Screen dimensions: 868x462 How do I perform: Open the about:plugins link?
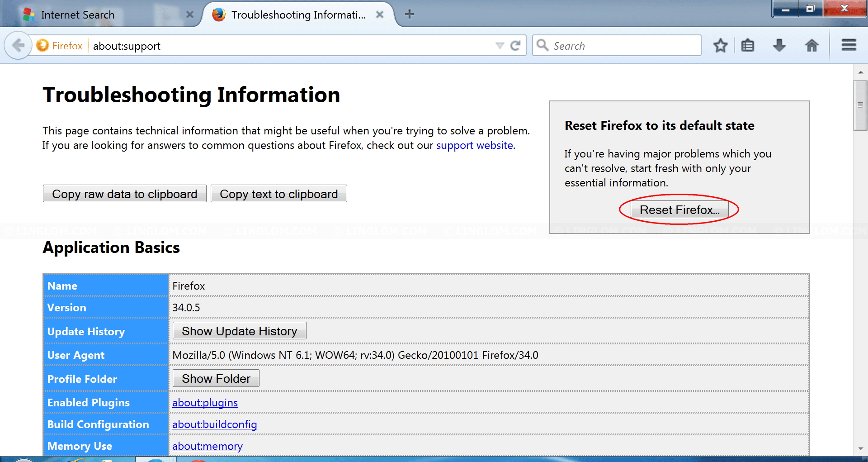tap(205, 403)
